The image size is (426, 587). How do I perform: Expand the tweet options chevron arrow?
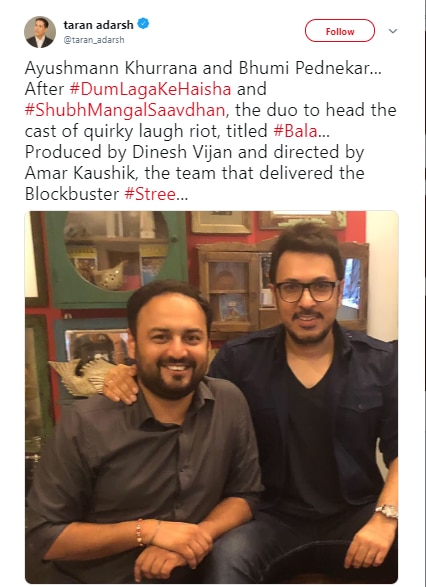pyautogui.click(x=393, y=31)
